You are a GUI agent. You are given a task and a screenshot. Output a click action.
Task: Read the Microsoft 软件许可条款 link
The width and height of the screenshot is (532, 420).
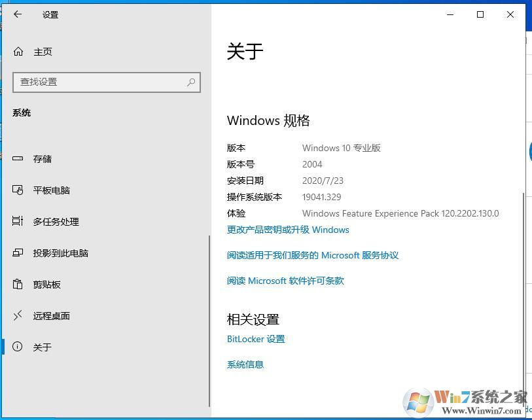click(285, 281)
